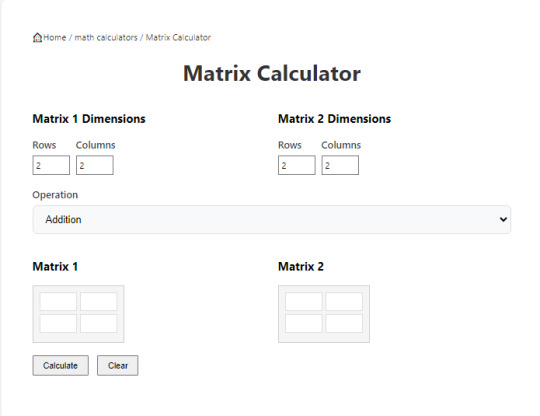Click Matrix 2 bottom-right cell
Screen dimensions: 540x416
[344, 323]
